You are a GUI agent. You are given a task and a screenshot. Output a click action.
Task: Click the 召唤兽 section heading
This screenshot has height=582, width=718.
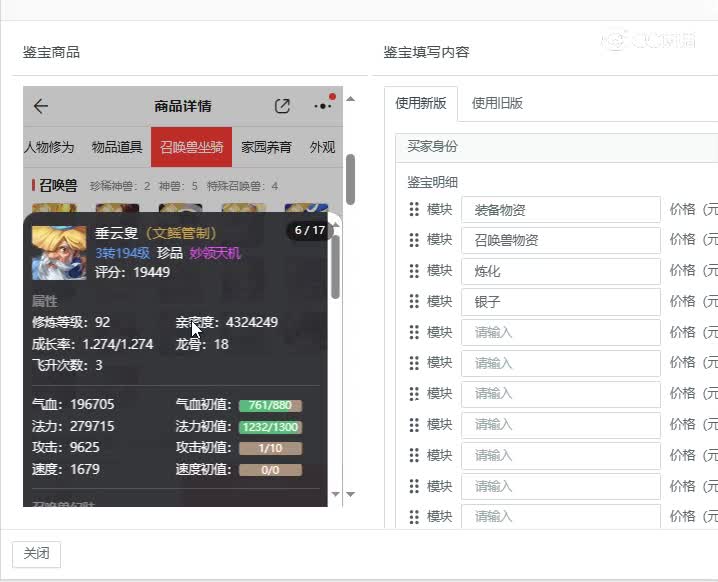coord(58,185)
